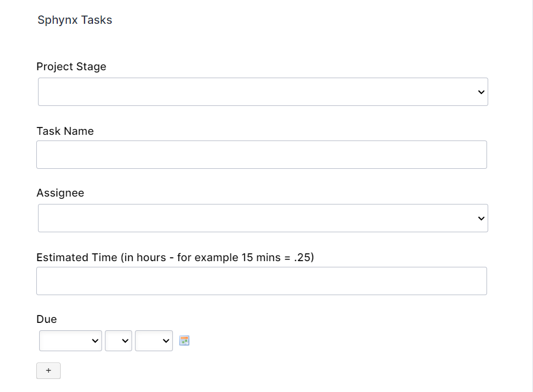
Task: Open the Assignee dropdown
Action: point(263,218)
